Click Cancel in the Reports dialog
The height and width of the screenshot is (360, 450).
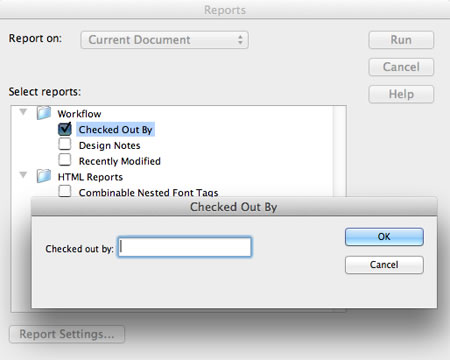pyautogui.click(x=401, y=67)
